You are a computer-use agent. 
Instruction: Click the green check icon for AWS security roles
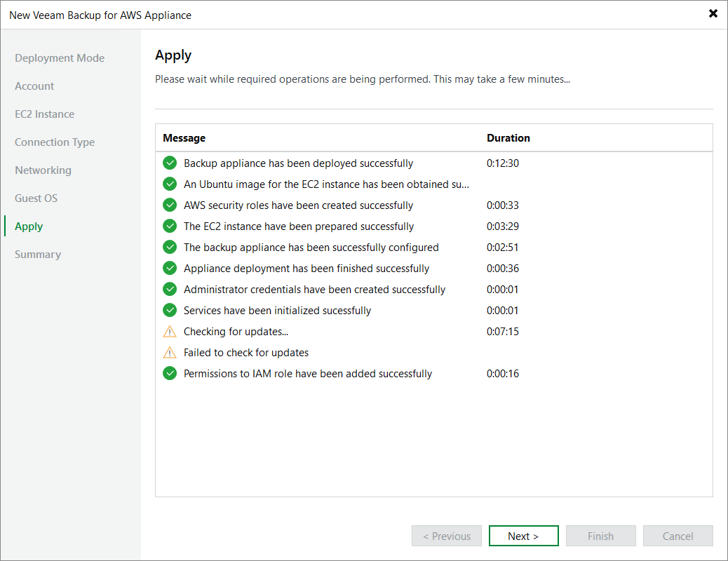(170, 205)
